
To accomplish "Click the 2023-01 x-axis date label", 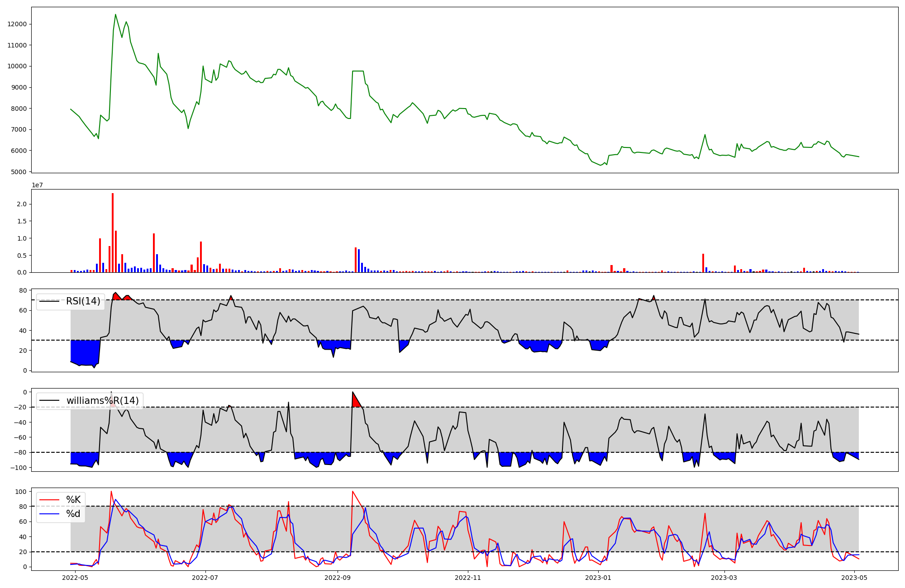I will [598, 578].
